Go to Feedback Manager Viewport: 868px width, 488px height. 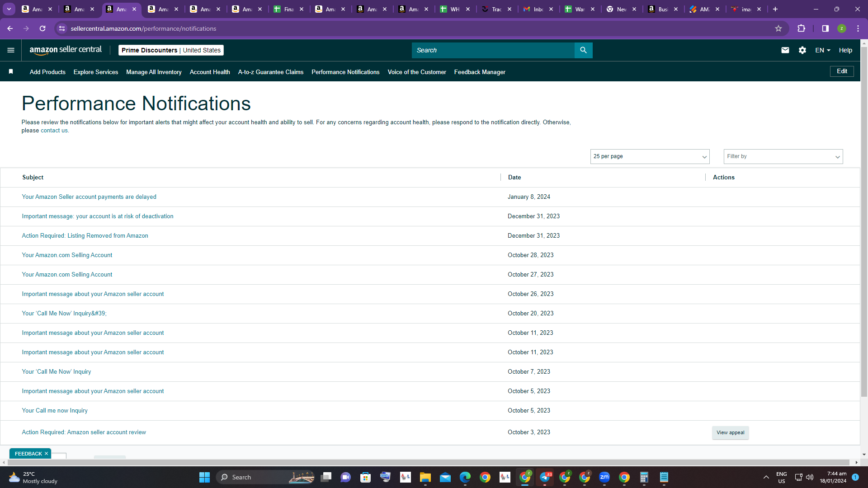click(x=480, y=72)
